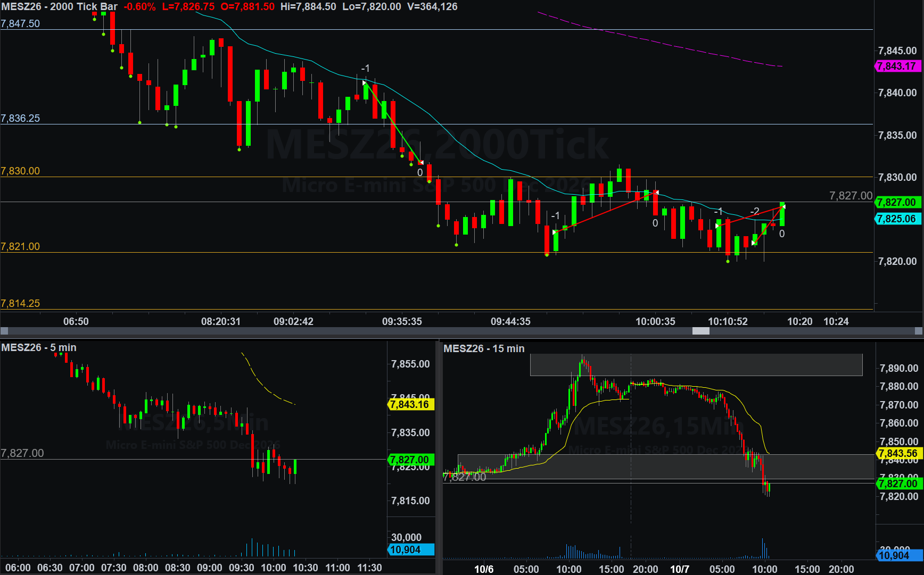The image size is (924, 575).
Task: Click the 10:00:35 time label on tick chart
Action: pos(655,321)
